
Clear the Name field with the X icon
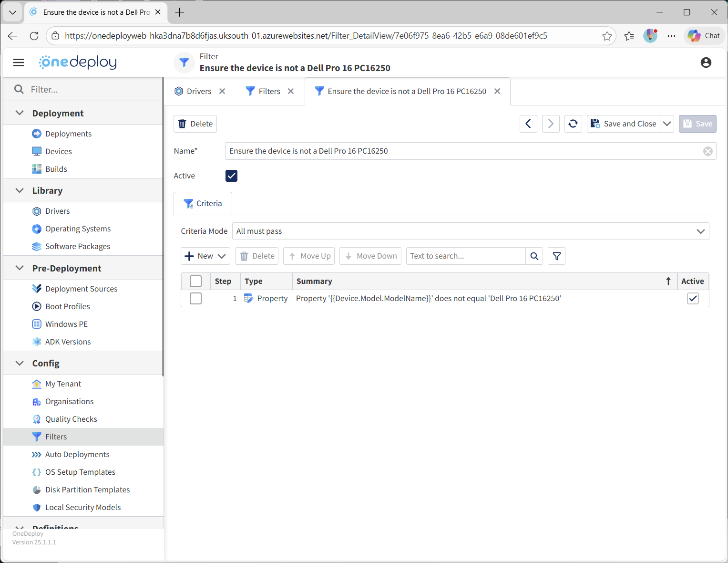click(x=708, y=151)
